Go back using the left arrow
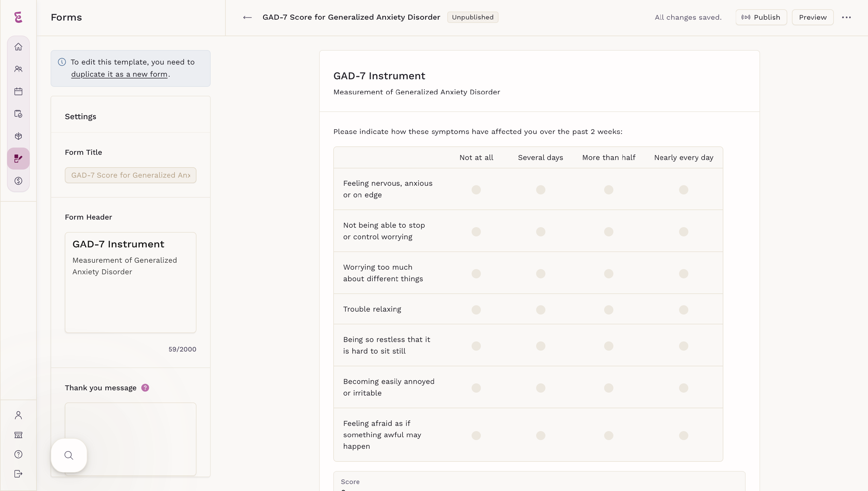The image size is (868, 491). point(247,18)
